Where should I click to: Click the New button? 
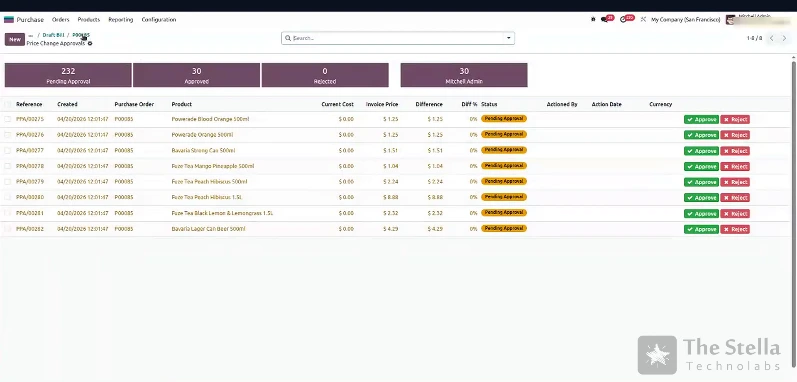pyautogui.click(x=15, y=39)
